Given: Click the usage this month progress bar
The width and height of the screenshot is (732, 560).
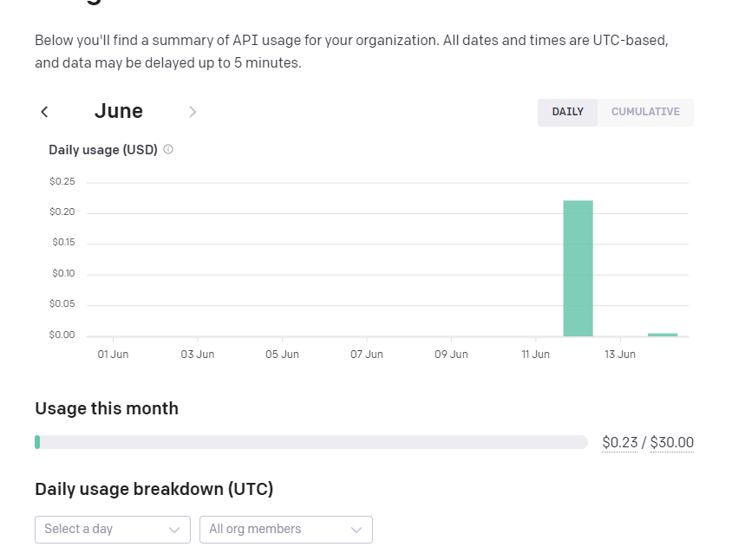Looking at the screenshot, I should (311, 442).
